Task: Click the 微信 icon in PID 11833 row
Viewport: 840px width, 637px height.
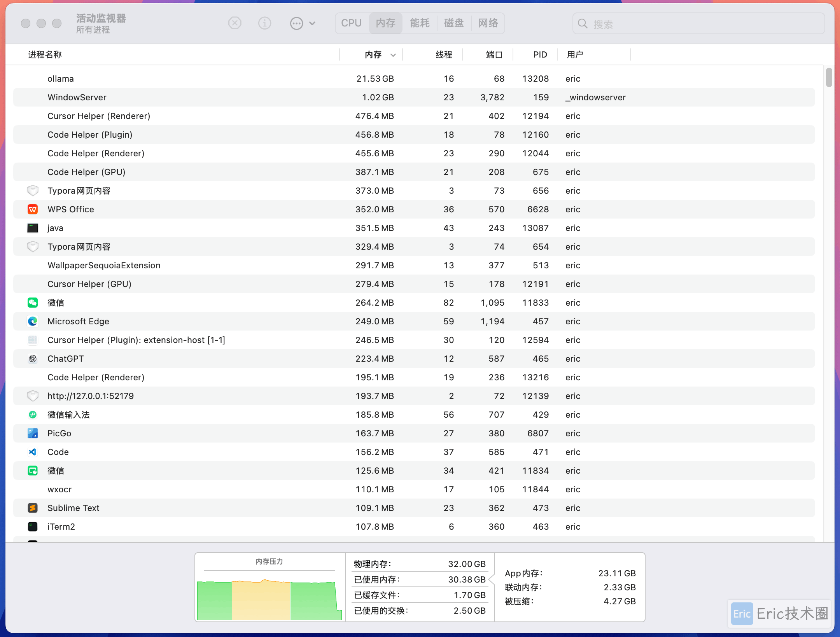Action: click(x=33, y=303)
